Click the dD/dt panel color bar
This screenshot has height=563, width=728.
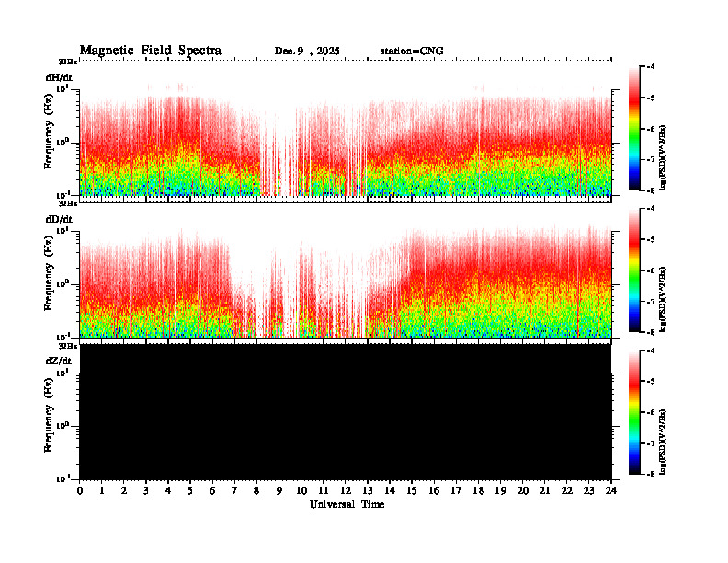coord(634,270)
